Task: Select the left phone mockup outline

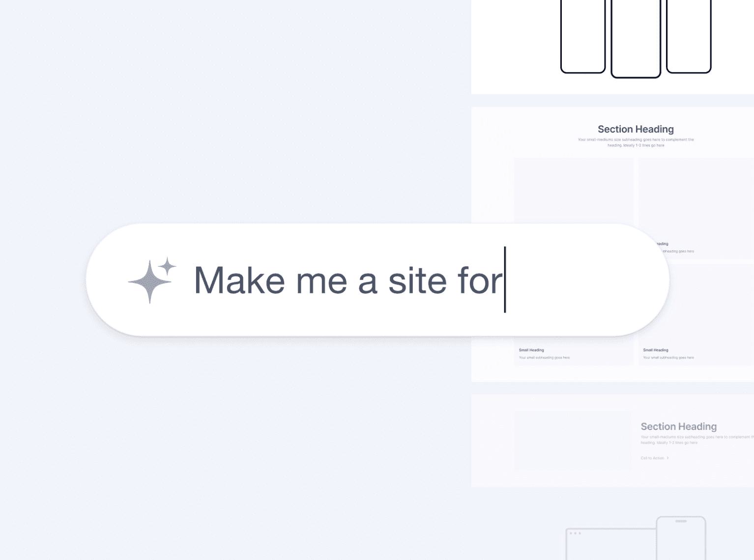Action: coord(583,36)
